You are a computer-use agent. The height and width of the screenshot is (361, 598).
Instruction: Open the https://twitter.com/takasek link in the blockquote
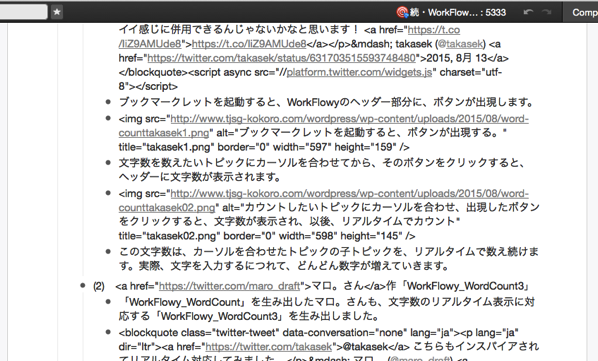click(269, 347)
